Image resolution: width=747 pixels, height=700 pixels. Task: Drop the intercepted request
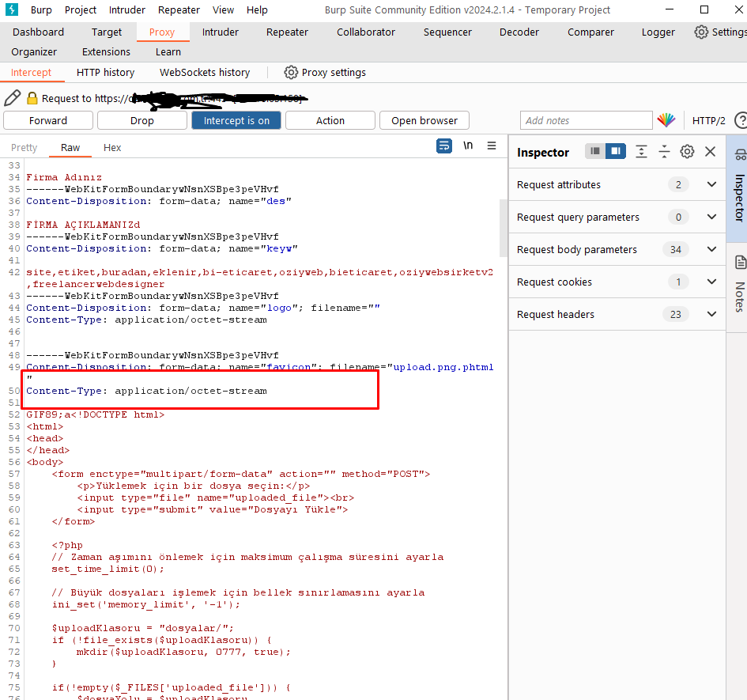click(142, 121)
